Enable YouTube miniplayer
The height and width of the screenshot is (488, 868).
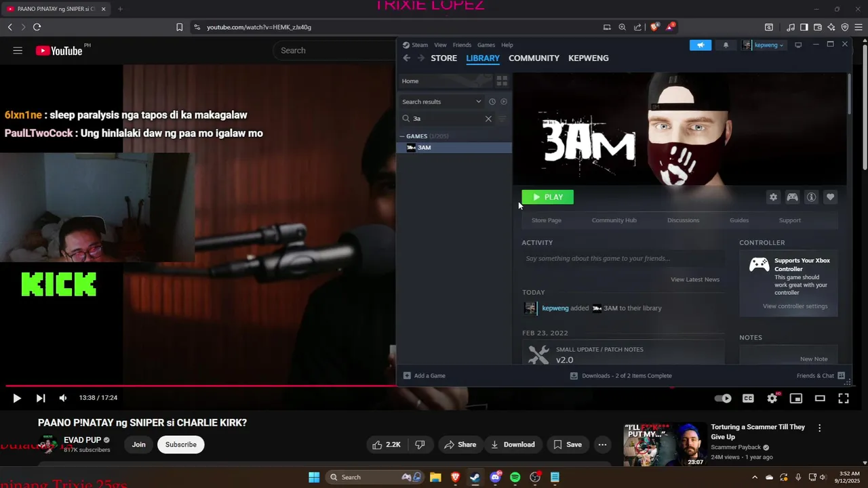[796, 399]
